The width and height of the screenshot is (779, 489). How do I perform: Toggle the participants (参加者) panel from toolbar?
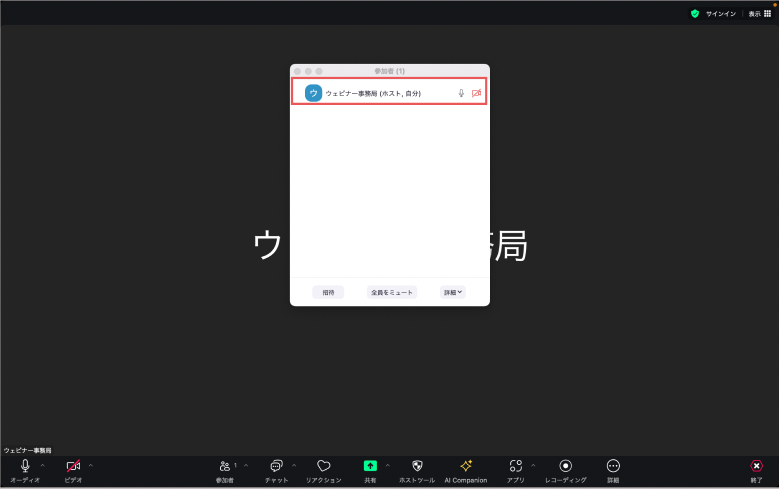[x=225, y=466]
